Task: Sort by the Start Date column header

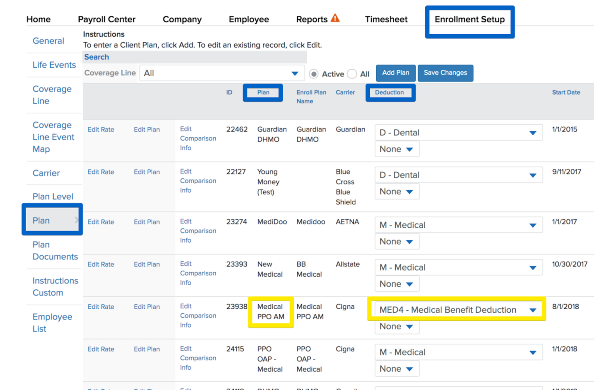Action: pyautogui.click(x=566, y=92)
